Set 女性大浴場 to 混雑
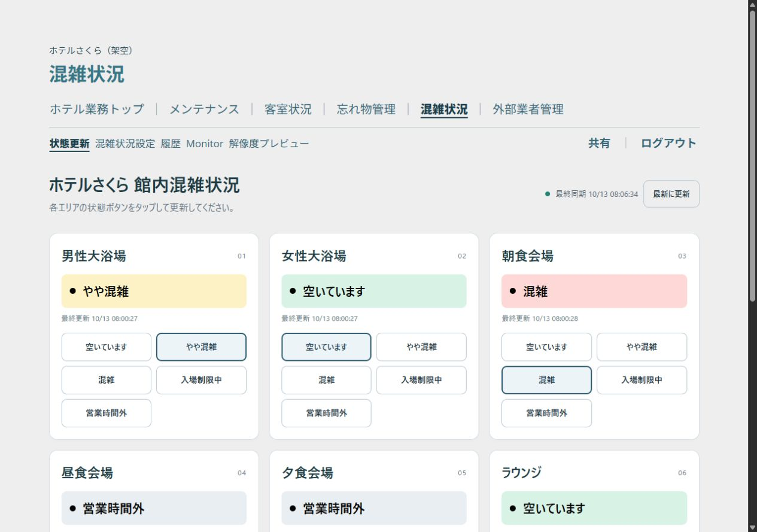Viewport: 757px width, 532px height. (326, 380)
